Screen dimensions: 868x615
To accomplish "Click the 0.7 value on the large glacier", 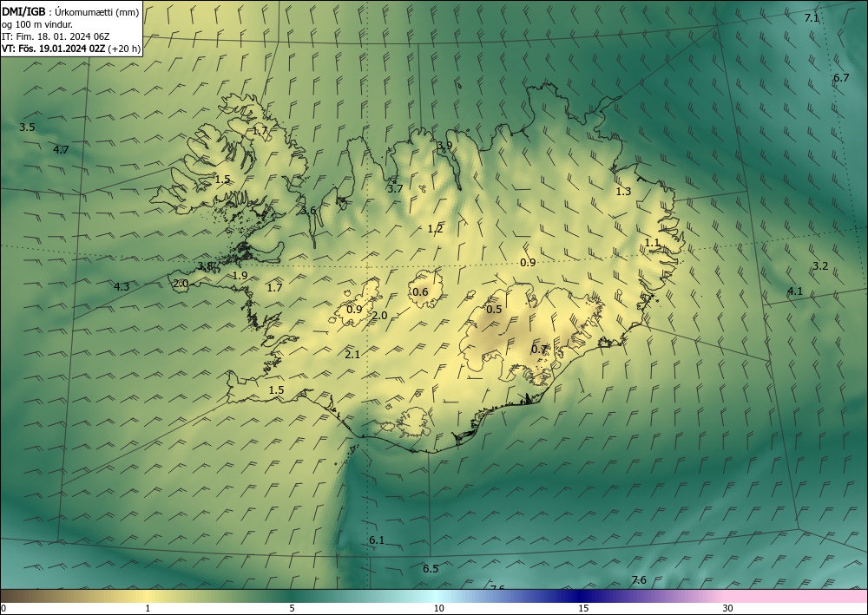I will click(x=539, y=350).
